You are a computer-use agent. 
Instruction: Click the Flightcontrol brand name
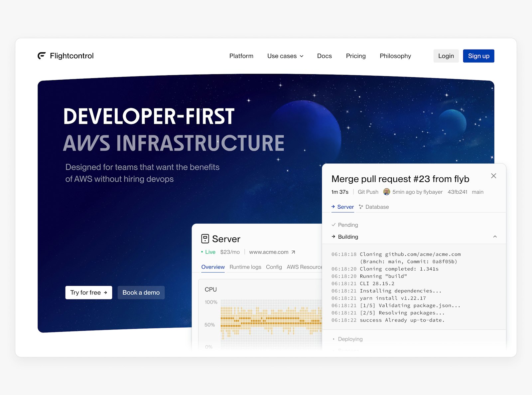(x=72, y=56)
